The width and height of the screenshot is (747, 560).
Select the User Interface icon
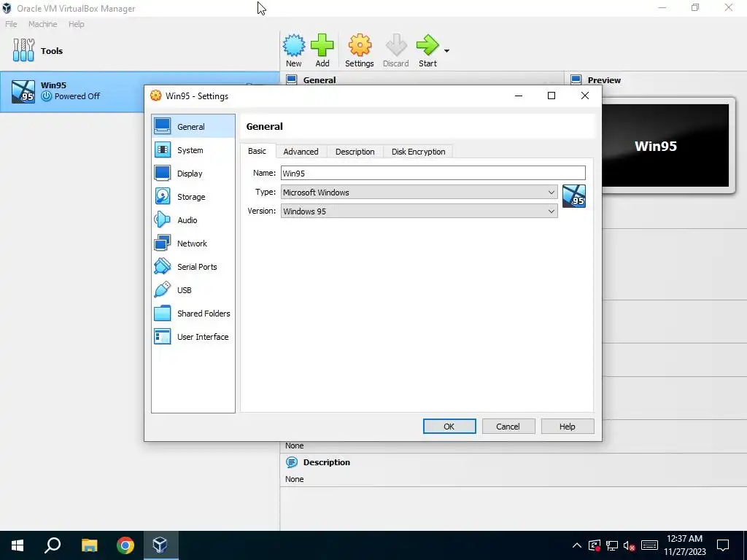coord(163,336)
